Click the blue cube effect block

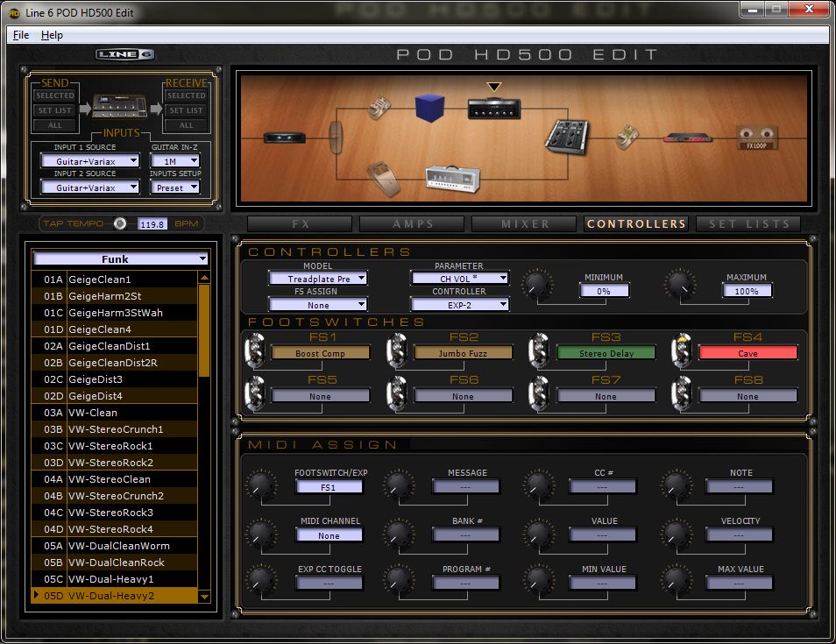point(429,108)
